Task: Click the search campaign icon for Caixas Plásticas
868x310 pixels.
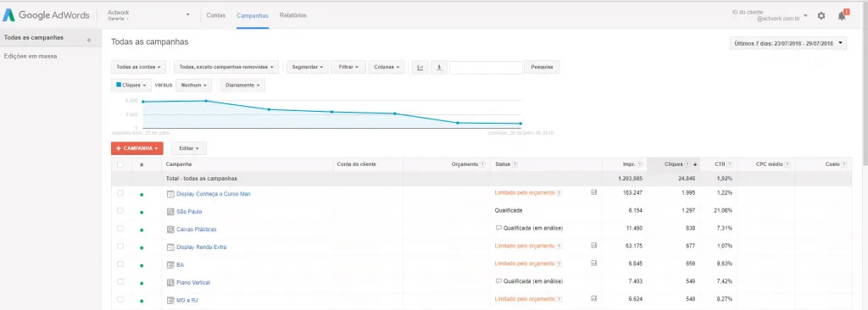Action: 170,230
